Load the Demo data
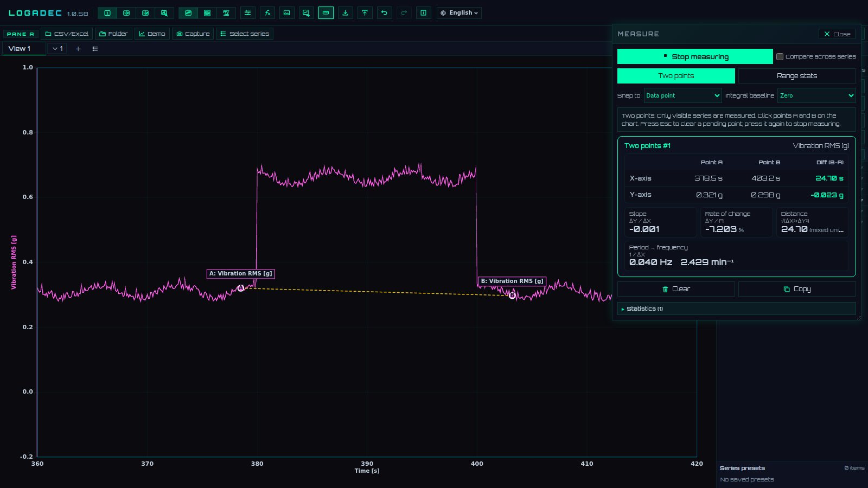The image size is (868, 488). 152,34
